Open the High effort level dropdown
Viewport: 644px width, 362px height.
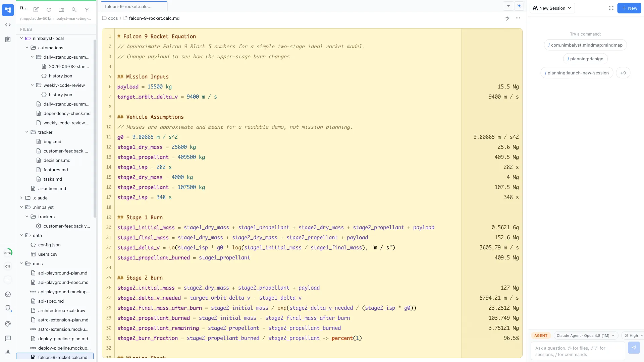[633, 336]
